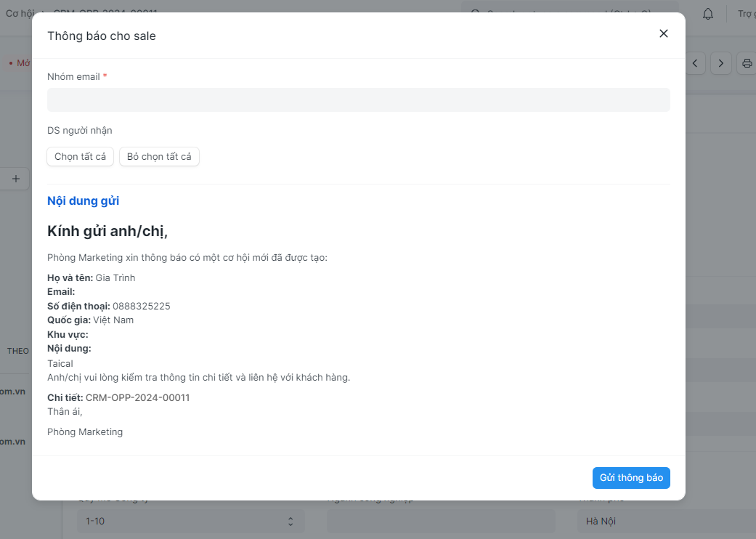Click the print icon
756x539 pixels.
[747, 63]
